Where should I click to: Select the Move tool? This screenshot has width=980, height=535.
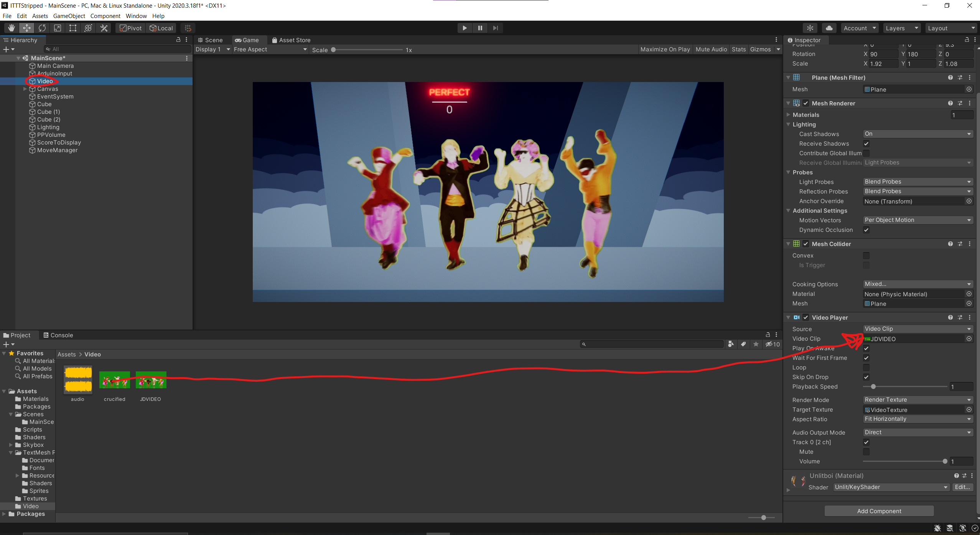[x=26, y=28]
